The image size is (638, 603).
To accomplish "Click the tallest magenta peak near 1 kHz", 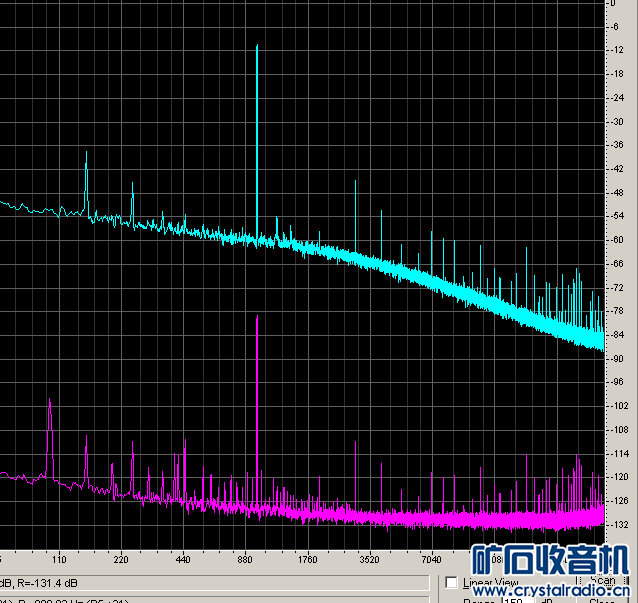I will (x=257, y=411).
